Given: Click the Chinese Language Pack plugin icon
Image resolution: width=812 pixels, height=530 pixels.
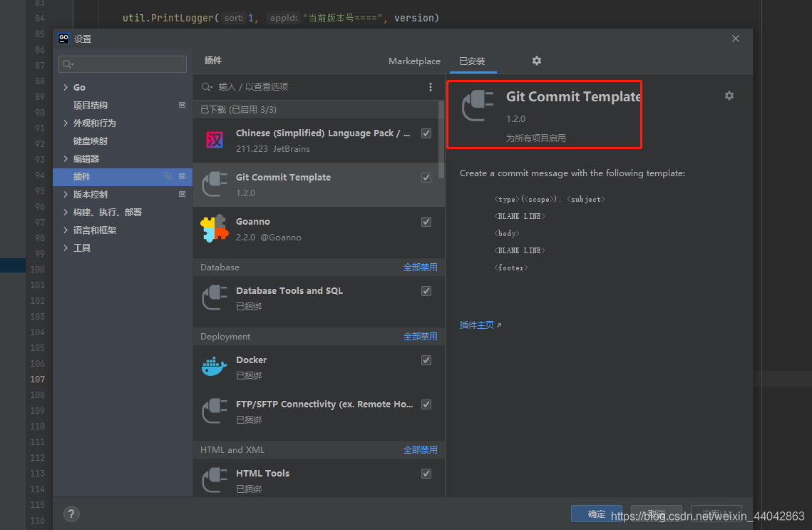Looking at the screenshot, I should pyautogui.click(x=215, y=141).
